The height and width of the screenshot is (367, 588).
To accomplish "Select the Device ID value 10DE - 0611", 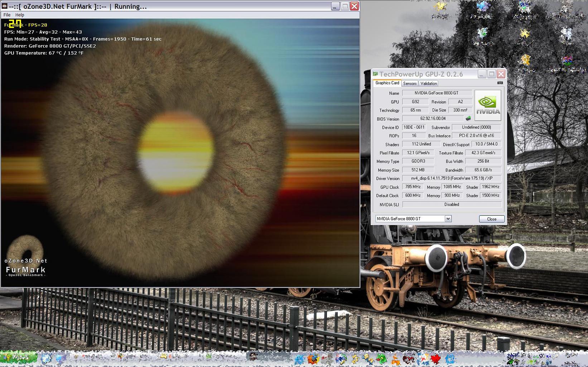I will (x=414, y=127).
